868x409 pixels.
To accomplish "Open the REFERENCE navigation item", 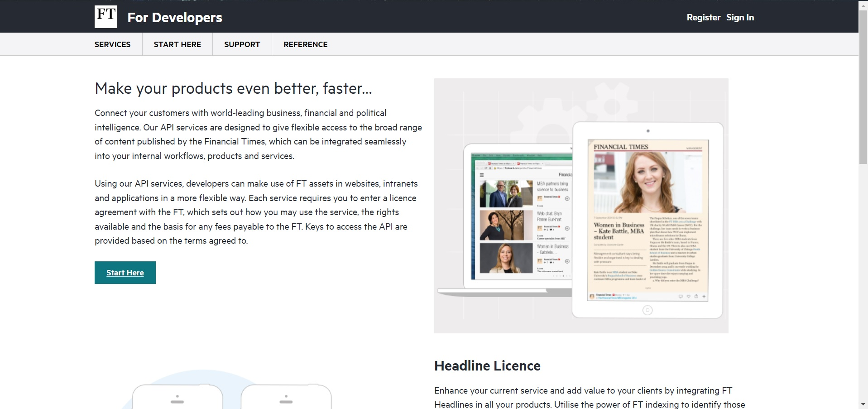I will (305, 44).
